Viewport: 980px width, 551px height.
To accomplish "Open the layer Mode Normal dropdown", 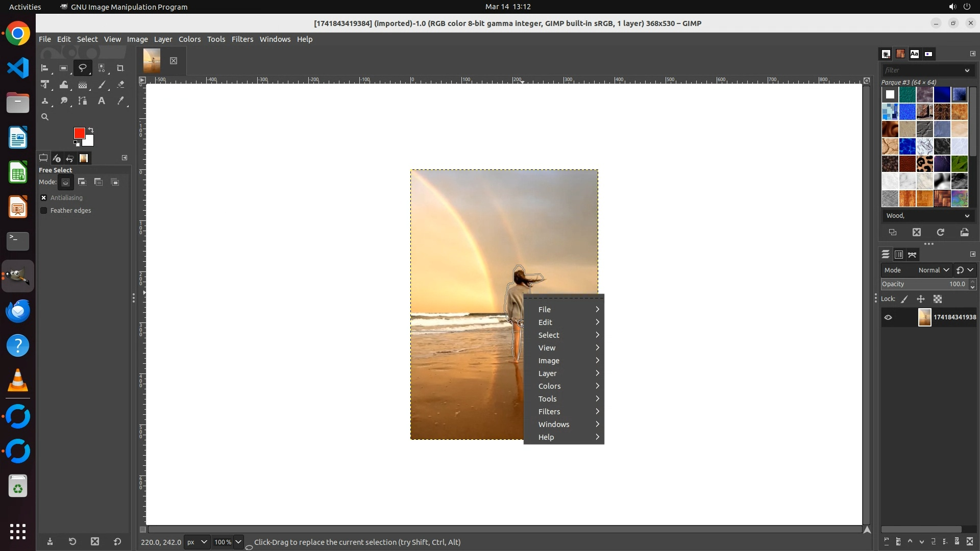I will click(933, 270).
